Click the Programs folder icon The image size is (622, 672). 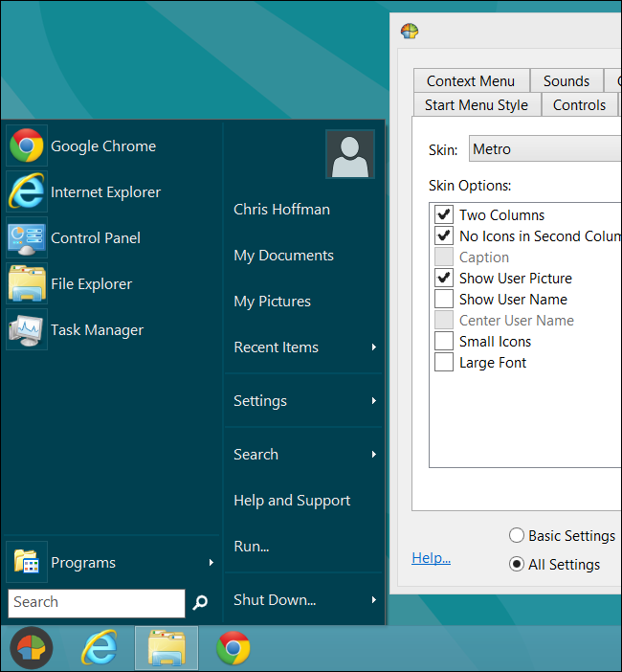[27, 562]
